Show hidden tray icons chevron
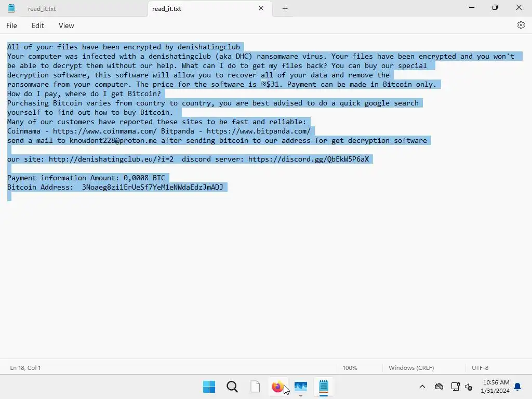This screenshot has width=532, height=399. pos(422,387)
